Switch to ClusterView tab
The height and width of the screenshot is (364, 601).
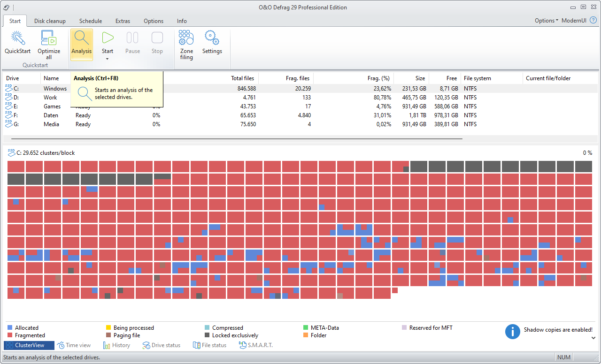pyautogui.click(x=29, y=345)
